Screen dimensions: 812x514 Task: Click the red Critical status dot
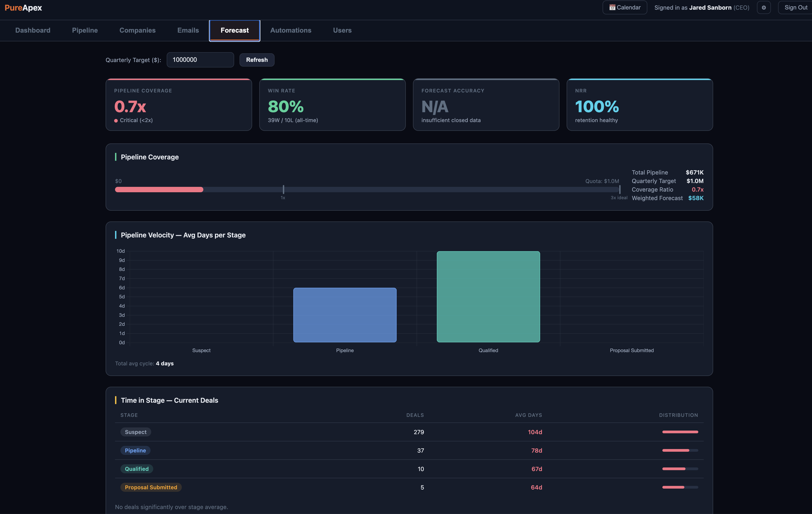116,121
